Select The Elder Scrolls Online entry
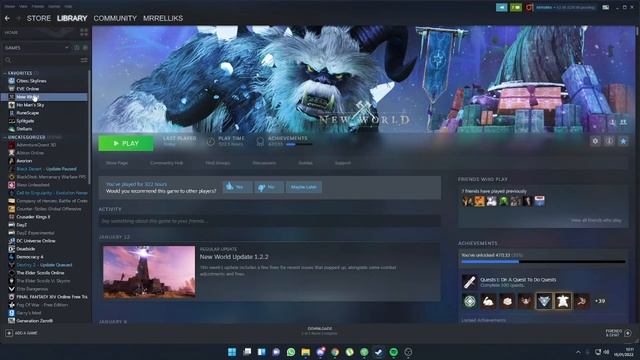 (x=40, y=273)
